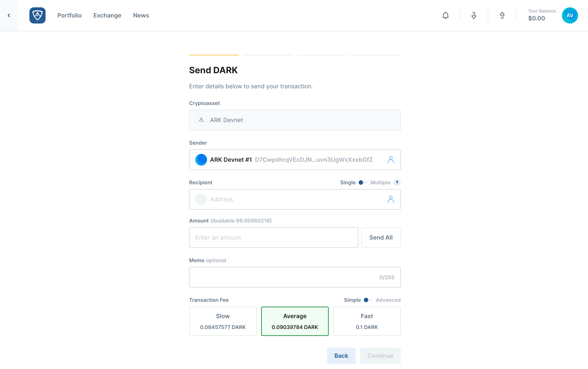Select the Slow fee option
This screenshot has height=369, width=588.
click(223, 321)
